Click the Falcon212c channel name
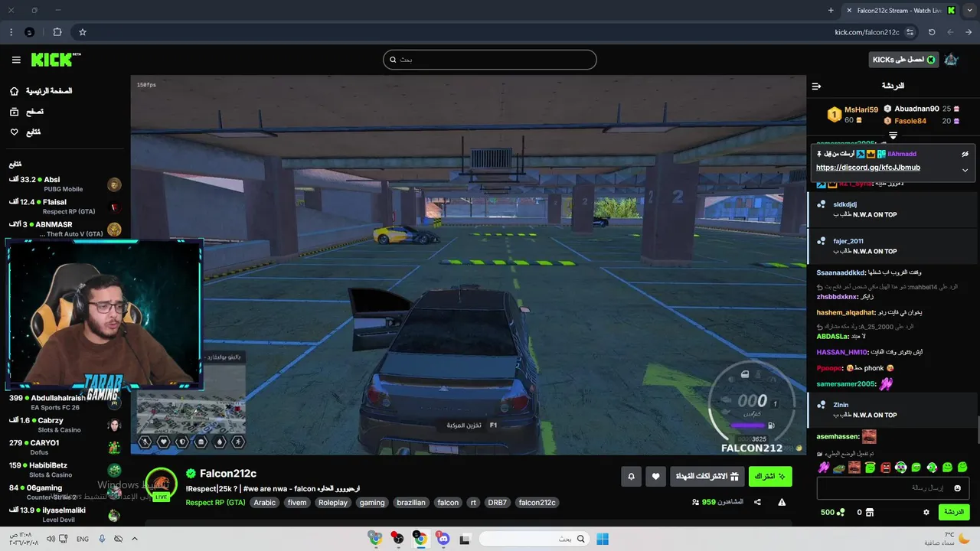 (x=227, y=474)
